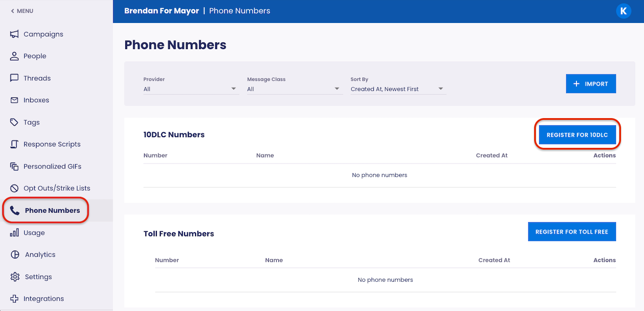Open the Tags section
644x311 pixels.
pos(15,122)
